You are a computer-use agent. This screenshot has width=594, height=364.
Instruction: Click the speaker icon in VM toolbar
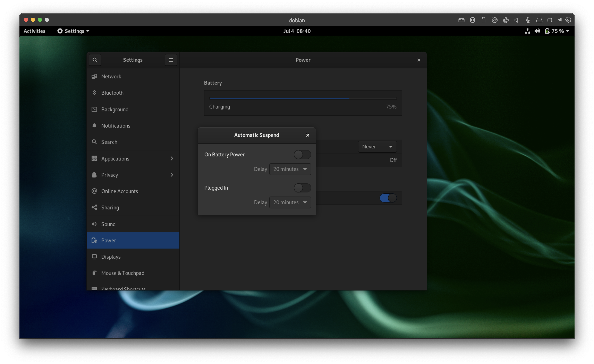517,20
